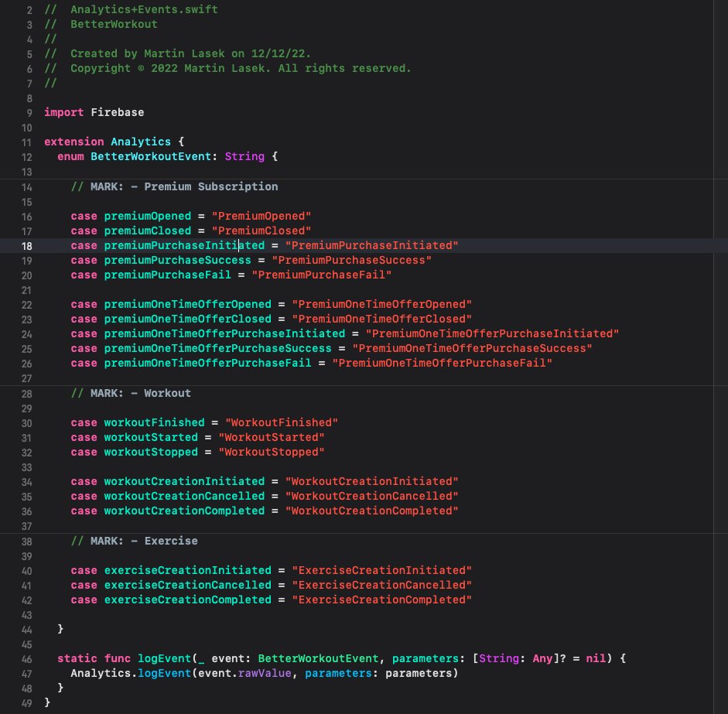Viewport: 728px width, 714px height.
Task: Click the 'premiumOneTimeOfferOpened' case name
Action: (187, 304)
